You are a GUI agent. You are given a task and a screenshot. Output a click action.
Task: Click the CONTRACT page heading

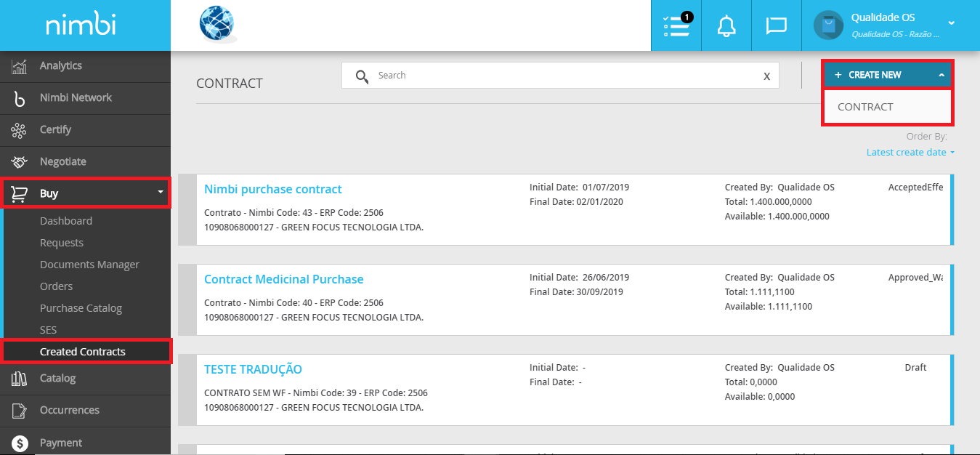pyautogui.click(x=230, y=84)
